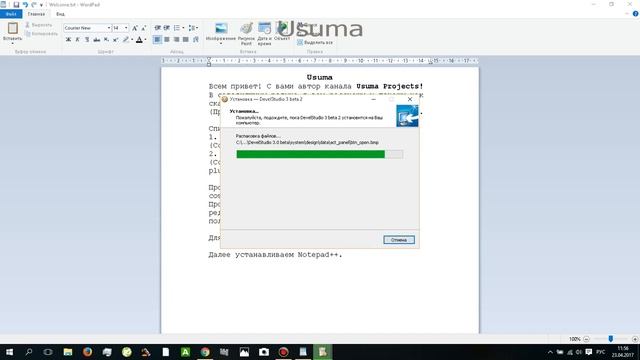
Task: Increase paragraph indent
Action: tap(167, 28)
